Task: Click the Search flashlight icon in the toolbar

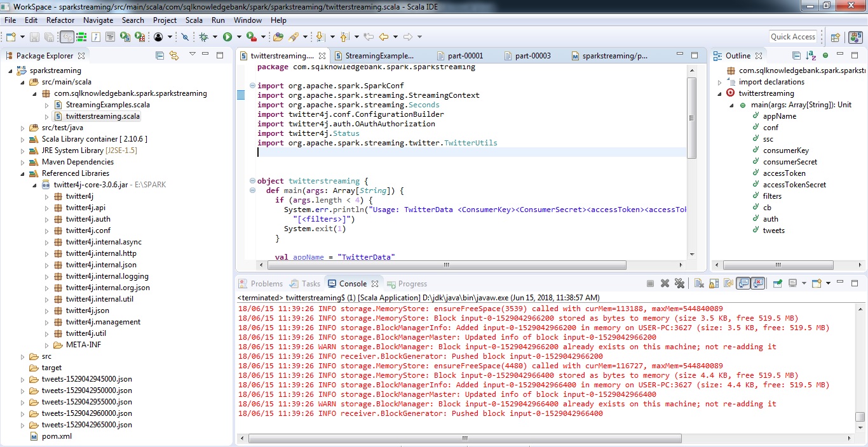Action: coord(294,37)
